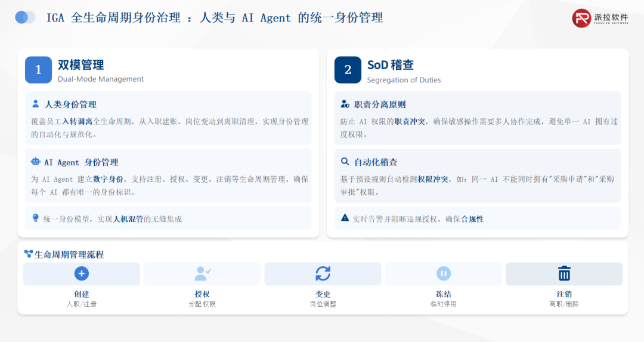Click the Segregation of Duties subtitle
Screen dimensions: 644x342
[404, 80]
